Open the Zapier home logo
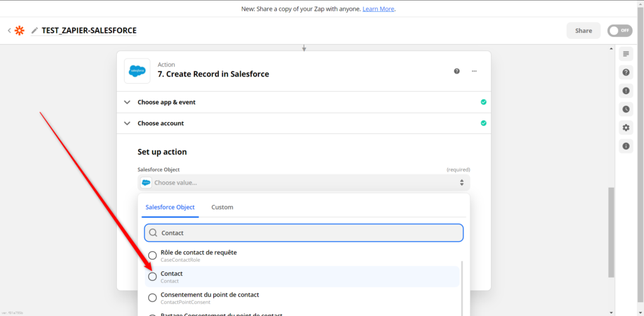 [19, 30]
